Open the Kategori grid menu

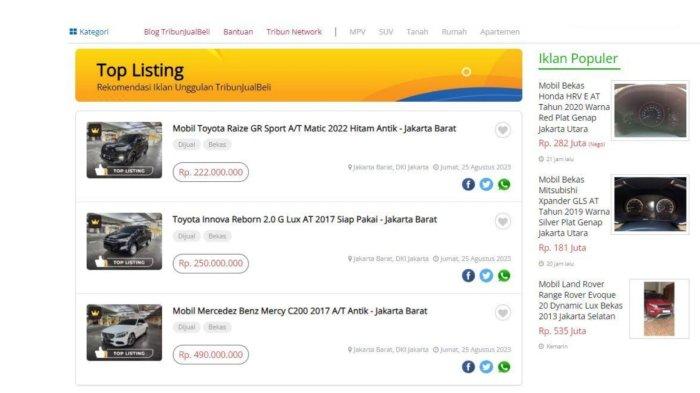point(73,31)
